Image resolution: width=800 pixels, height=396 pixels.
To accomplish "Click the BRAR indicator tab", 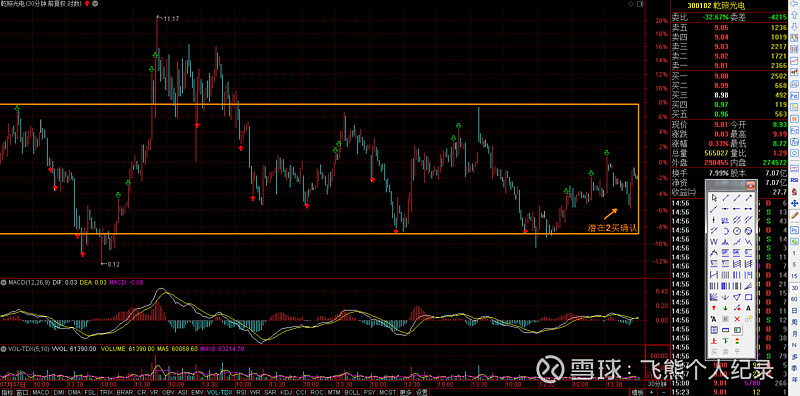I will click(x=124, y=392).
